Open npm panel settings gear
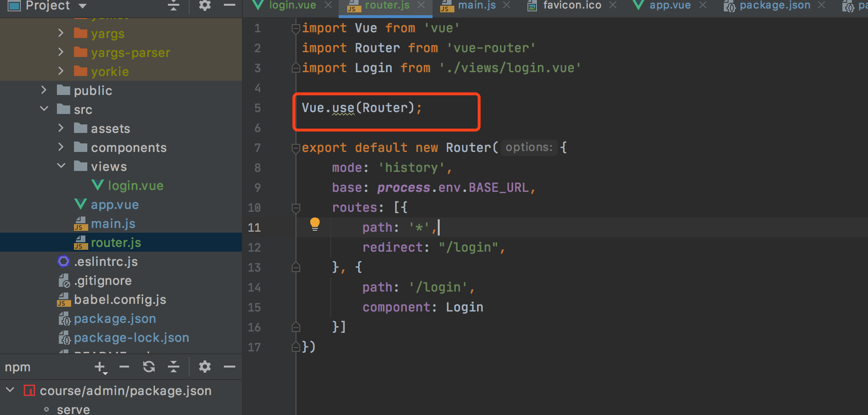The image size is (868, 415). (204, 367)
